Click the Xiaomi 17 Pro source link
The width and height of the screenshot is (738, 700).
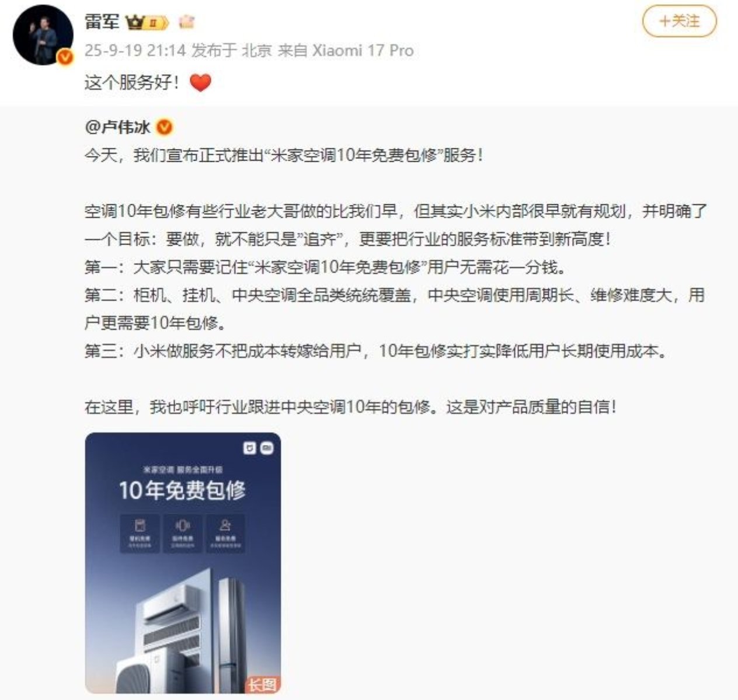(363, 51)
